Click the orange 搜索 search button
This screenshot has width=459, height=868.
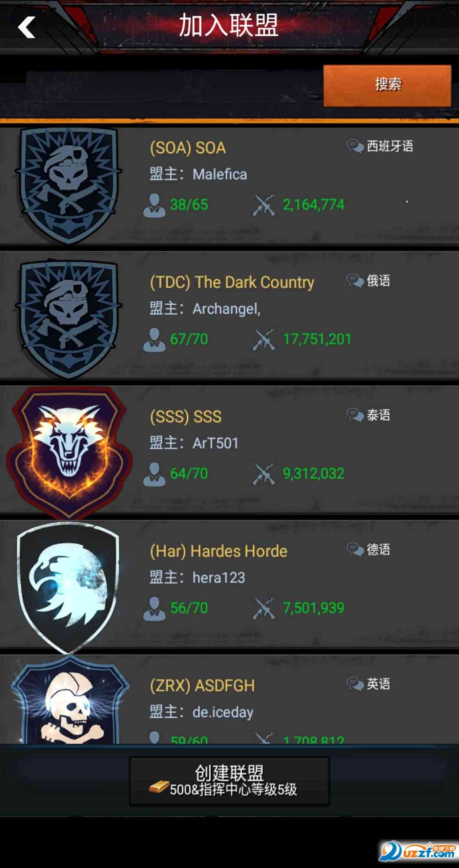(387, 85)
